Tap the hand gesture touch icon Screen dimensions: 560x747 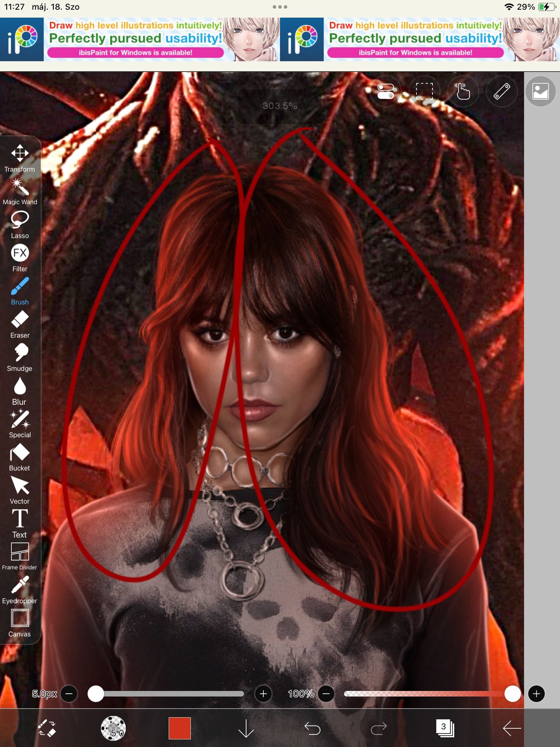click(x=463, y=92)
